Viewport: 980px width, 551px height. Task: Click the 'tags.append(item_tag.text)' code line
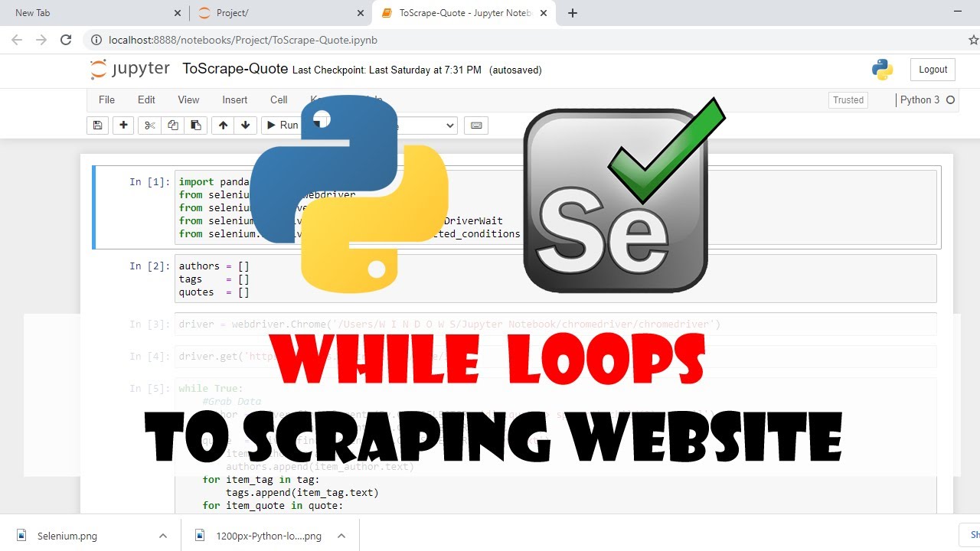pos(302,492)
